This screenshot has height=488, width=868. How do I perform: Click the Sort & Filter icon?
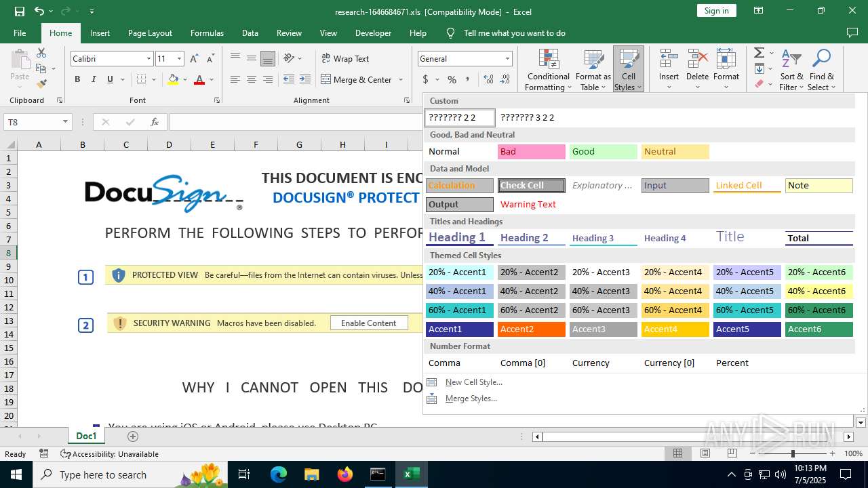coord(791,60)
